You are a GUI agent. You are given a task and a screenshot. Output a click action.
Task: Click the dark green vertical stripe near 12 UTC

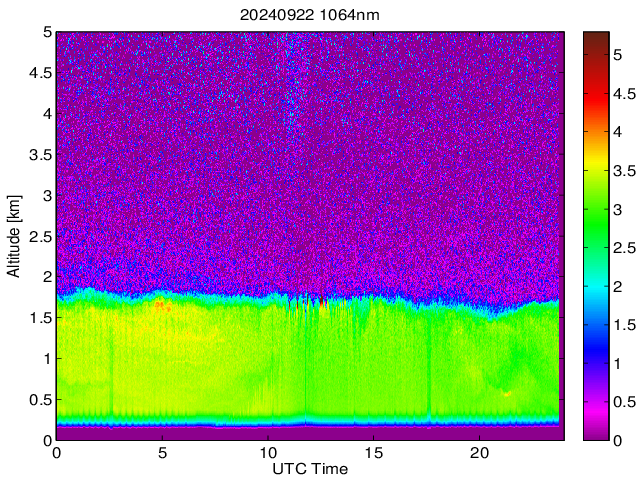(305, 360)
